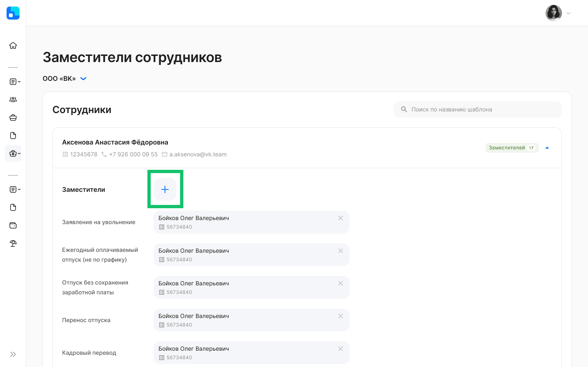The height and width of the screenshot is (367, 588).
Task: Select Бойков chip in Кадровый перевод row
Action: pos(252,353)
